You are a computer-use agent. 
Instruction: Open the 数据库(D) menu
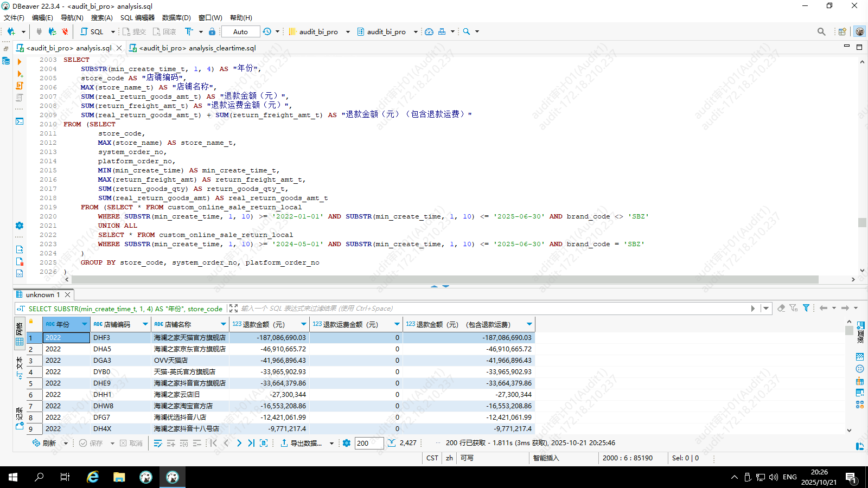pos(176,17)
